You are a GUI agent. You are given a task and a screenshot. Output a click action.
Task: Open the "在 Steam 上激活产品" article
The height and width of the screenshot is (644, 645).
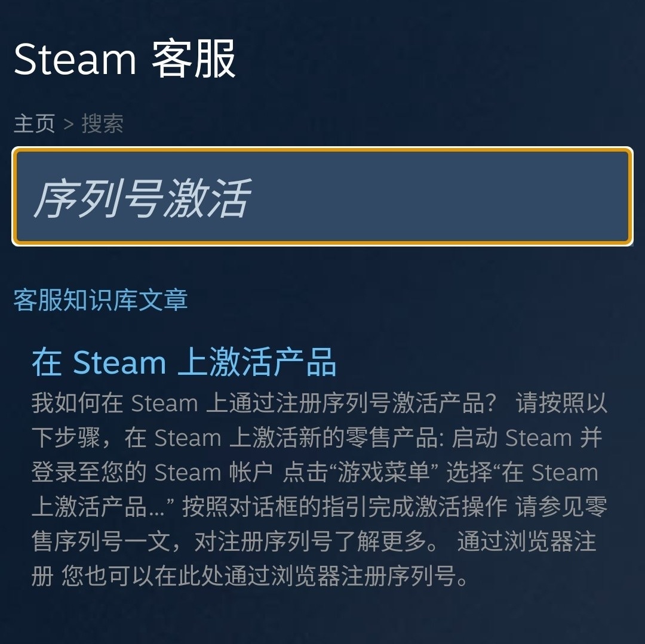(184, 362)
